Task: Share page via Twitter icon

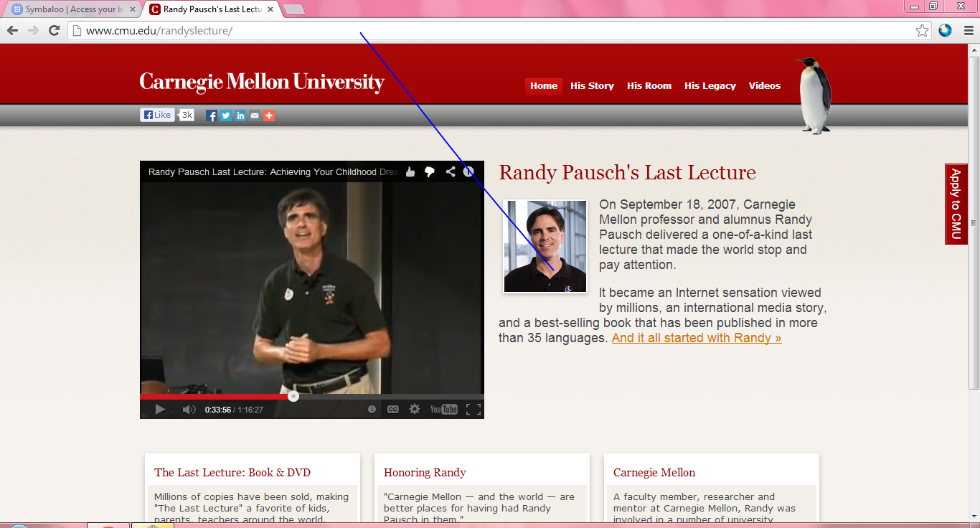Action: pos(226,115)
